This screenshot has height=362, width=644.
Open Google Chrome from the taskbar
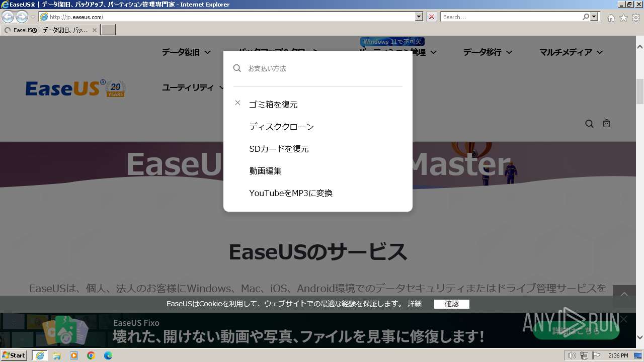tap(91, 355)
